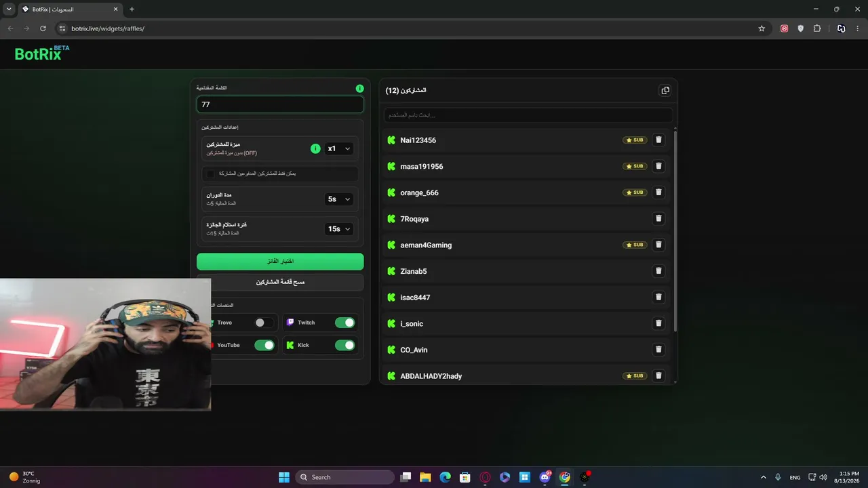868x488 pixels.
Task: Open weather widget 30°C Zonnig
Action: coord(24,477)
